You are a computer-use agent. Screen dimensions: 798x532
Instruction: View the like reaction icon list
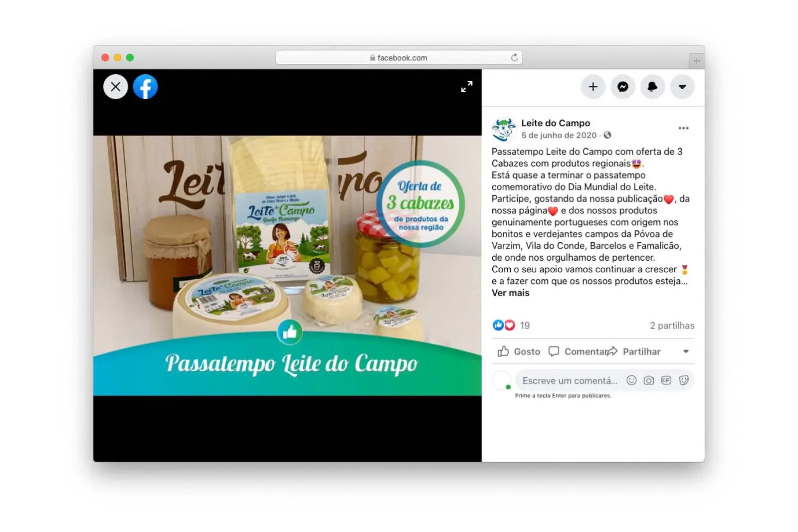tap(498, 326)
